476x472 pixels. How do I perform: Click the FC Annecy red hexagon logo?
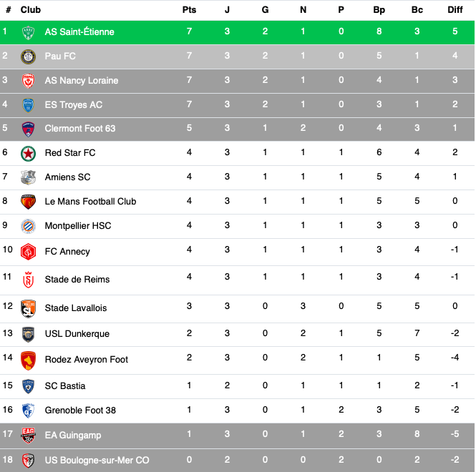point(28,252)
